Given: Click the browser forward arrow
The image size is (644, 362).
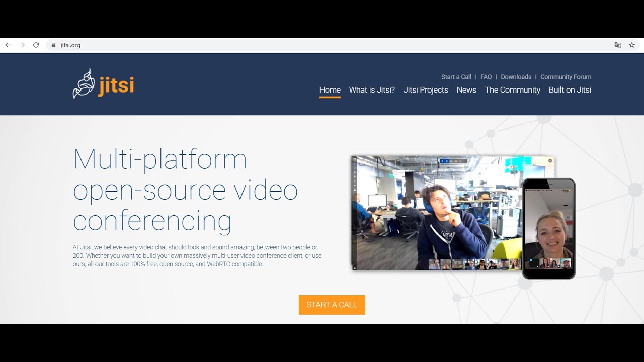Looking at the screenshot, I should 22,45.
